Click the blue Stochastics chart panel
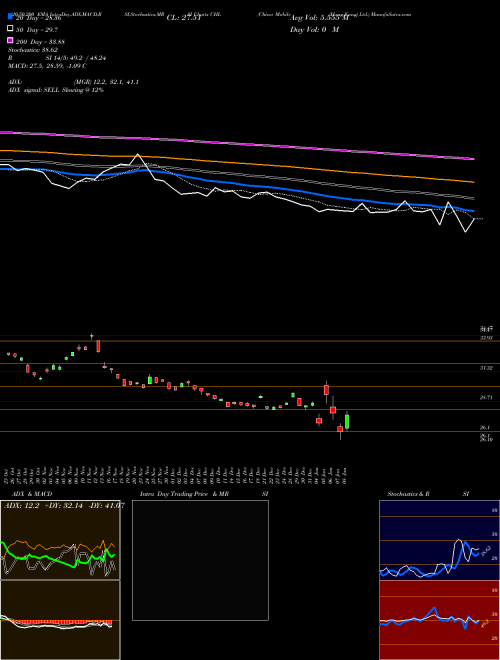500x660 pixels. pyautogui.click(x=439, y=540)
